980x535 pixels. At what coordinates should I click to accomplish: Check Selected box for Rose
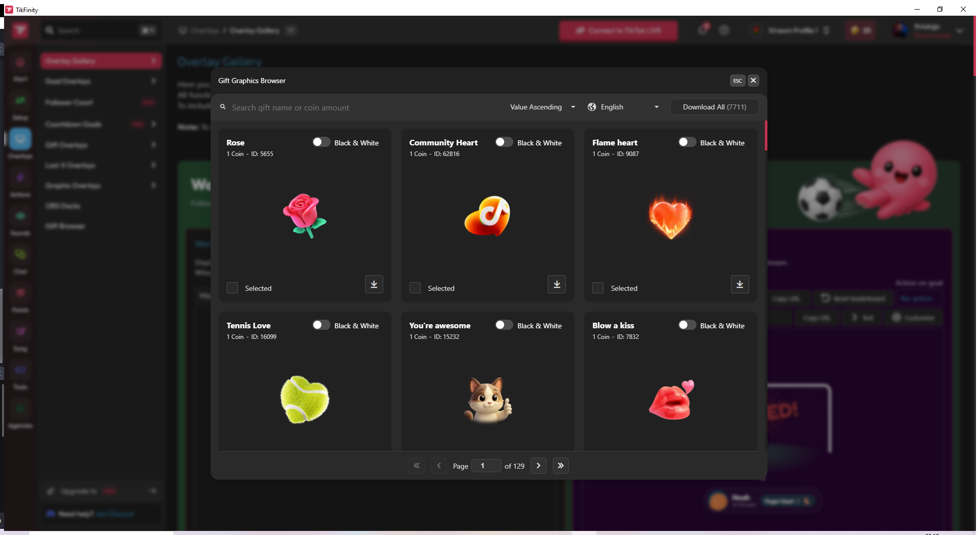click(x=232, y=288)
